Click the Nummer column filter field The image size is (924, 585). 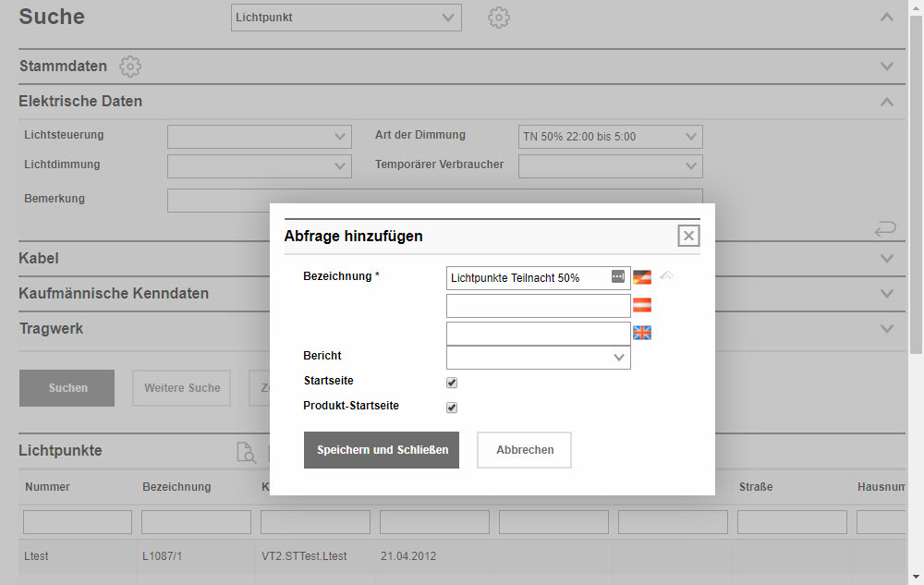(x=78, y=522)
